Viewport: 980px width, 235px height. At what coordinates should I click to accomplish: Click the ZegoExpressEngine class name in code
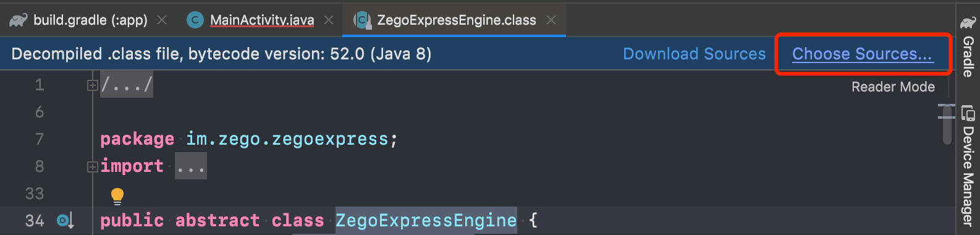click(426, 220)
